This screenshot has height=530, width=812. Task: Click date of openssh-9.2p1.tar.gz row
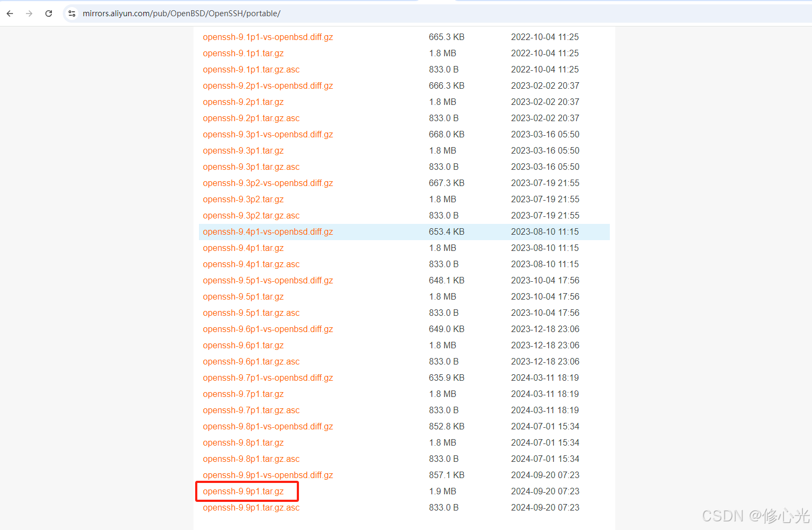pyautogui.click(x=545, y=102)
